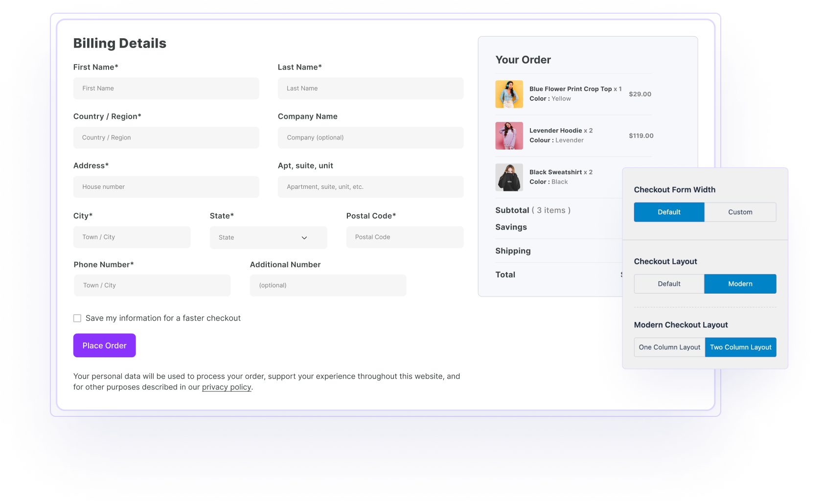Click the State dropdown chevron arrow
This screenshot has height=504, width=824.
pos(304,238)
